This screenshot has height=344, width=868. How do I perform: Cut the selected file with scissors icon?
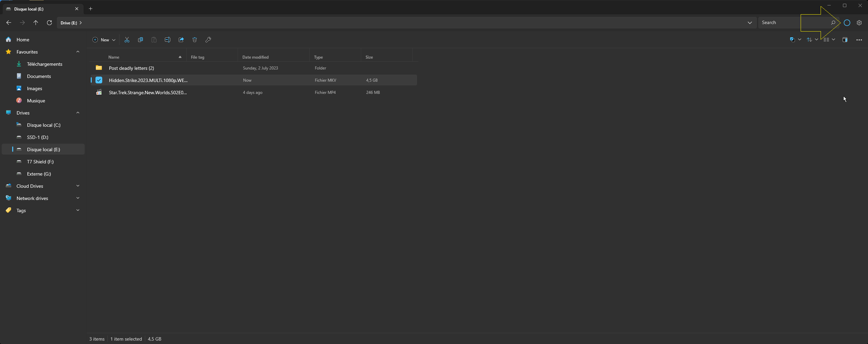pos(127,40)
